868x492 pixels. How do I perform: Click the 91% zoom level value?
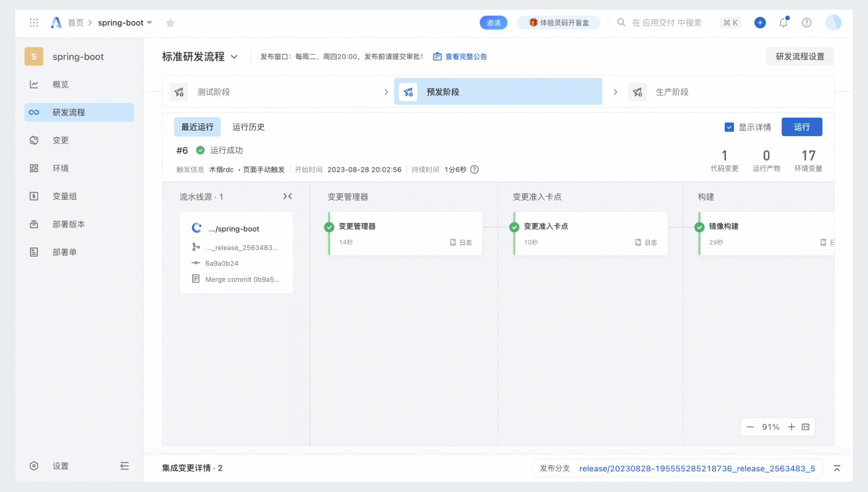pyautogui.click(x=770, y=427)
